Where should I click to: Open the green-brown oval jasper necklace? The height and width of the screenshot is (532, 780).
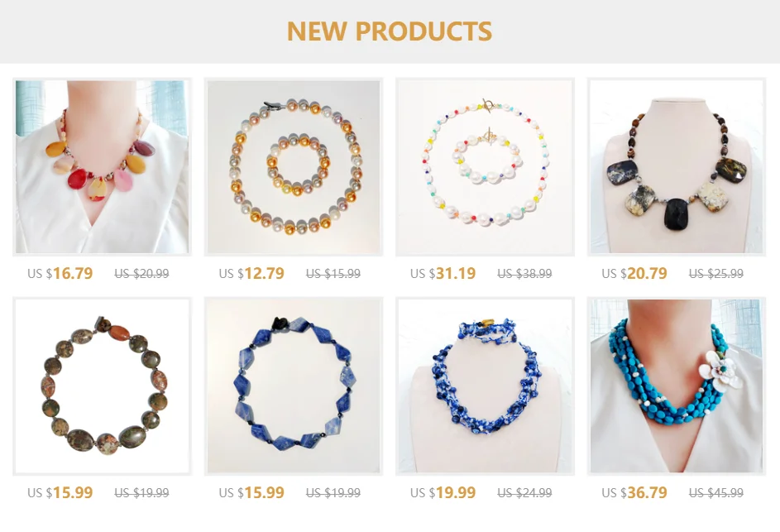[102, 386]
